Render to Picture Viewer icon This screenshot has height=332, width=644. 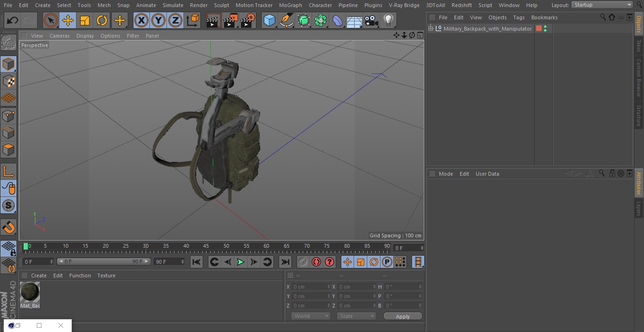(231, 20)
